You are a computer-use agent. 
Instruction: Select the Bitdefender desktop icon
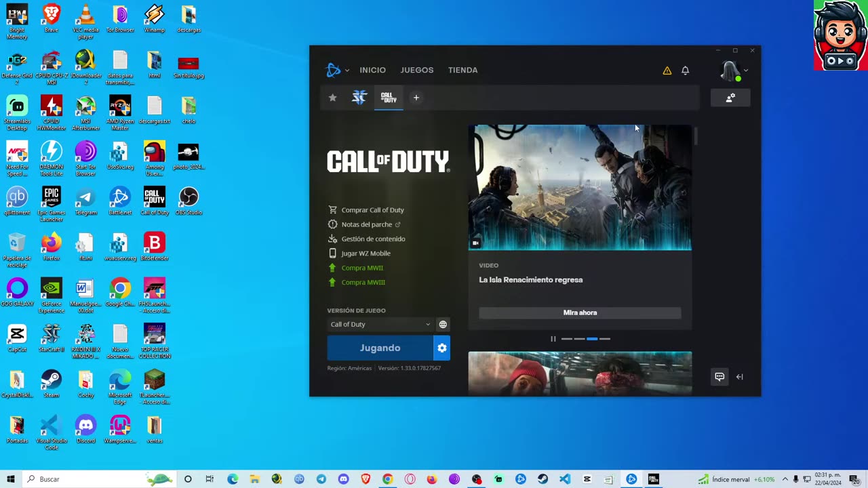155,247
